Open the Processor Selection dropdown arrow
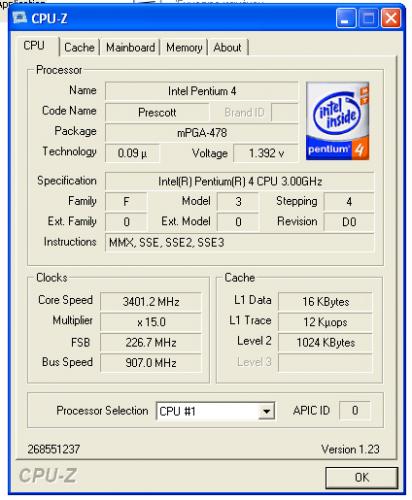 (x=266, y=411)
